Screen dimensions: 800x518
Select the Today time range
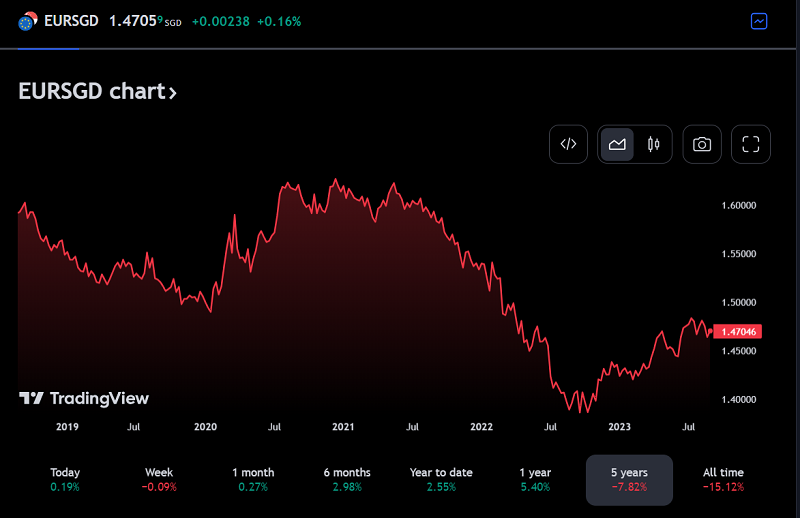pos(65,479)
